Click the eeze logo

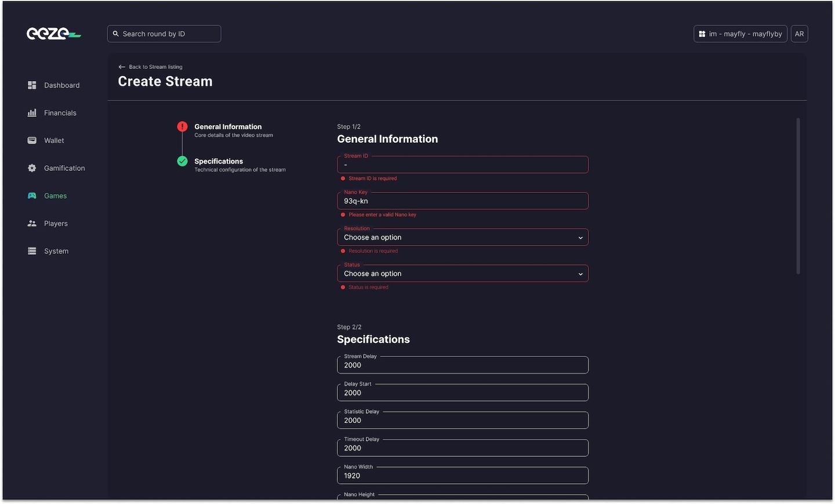[x=53, y=34]
